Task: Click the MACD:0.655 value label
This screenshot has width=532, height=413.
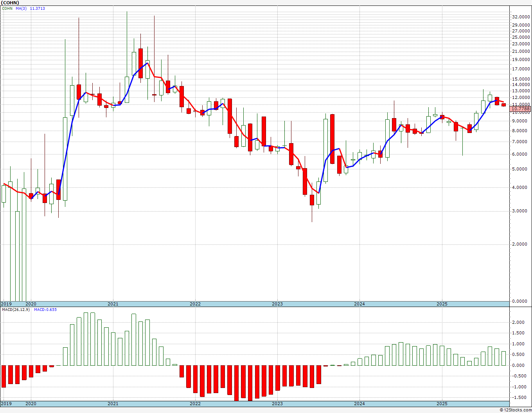Action: (45, 310)
